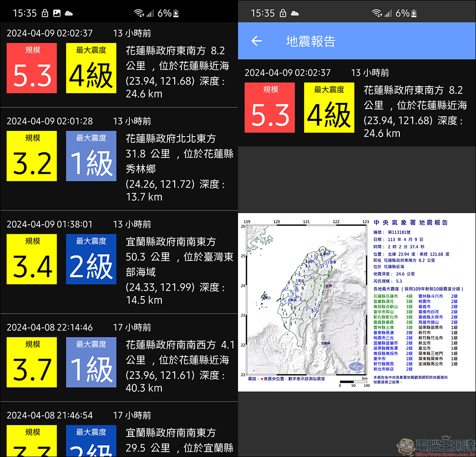This screenshot has height=457, width=476.
Task: Tap the 17 小時前 label of 22:14:46 entry
Action: click(x=132, y=328)
